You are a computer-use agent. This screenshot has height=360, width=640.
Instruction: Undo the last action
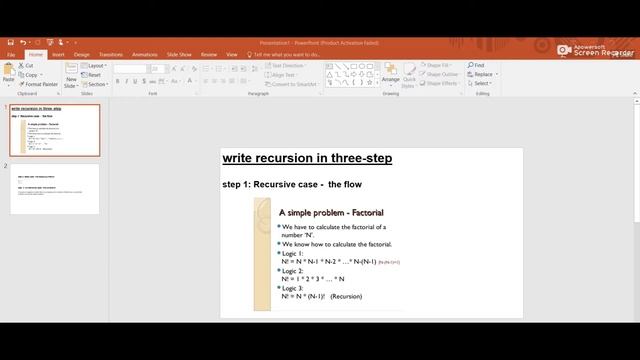click(x=23, y=42)
